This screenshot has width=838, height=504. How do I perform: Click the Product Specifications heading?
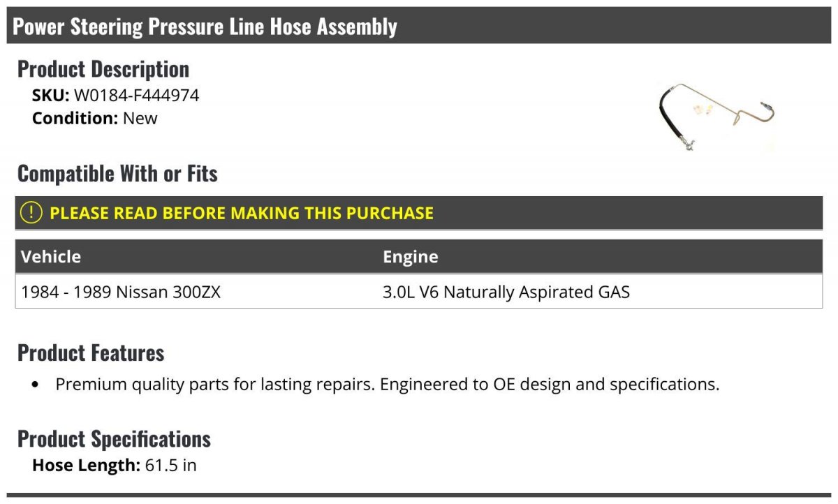tap(114, 439)
